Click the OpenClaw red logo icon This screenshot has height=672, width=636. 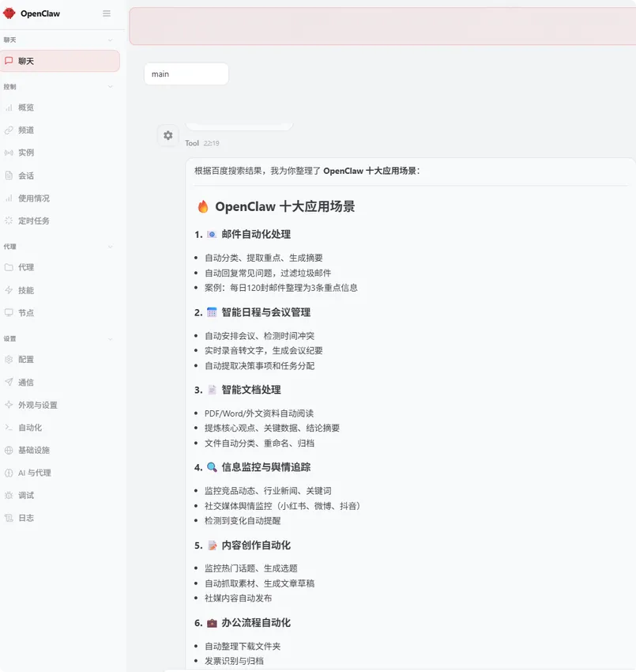pyautogui.click(x=9, y=13)
